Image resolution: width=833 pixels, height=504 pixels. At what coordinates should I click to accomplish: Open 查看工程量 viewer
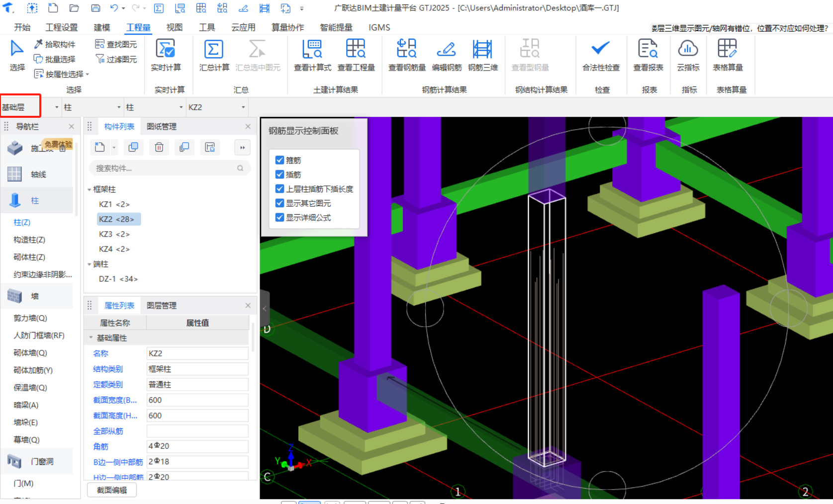(356, 55)
